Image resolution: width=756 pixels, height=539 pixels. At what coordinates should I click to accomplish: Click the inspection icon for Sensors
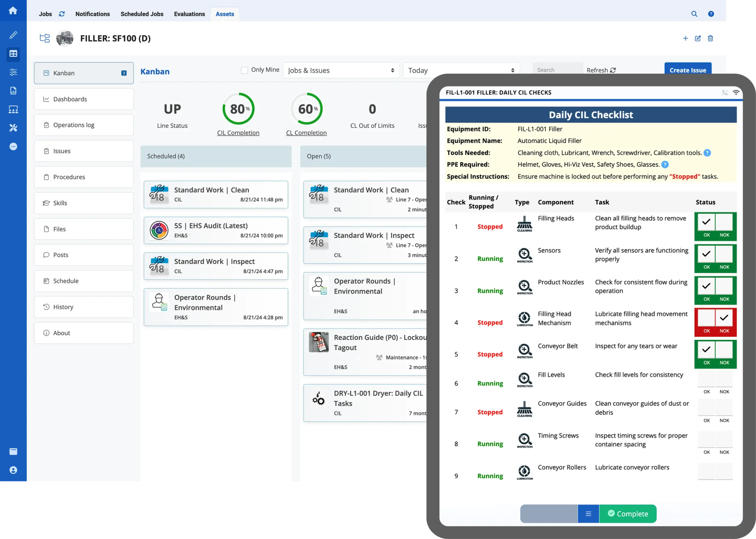pos(524,256)
